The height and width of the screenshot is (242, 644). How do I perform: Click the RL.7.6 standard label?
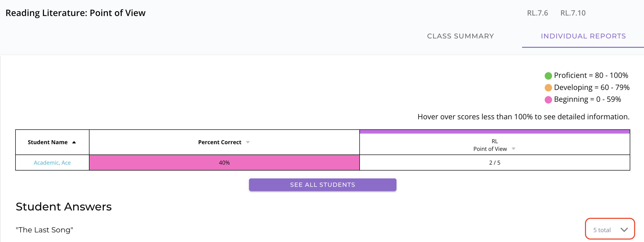click(537, 13)
